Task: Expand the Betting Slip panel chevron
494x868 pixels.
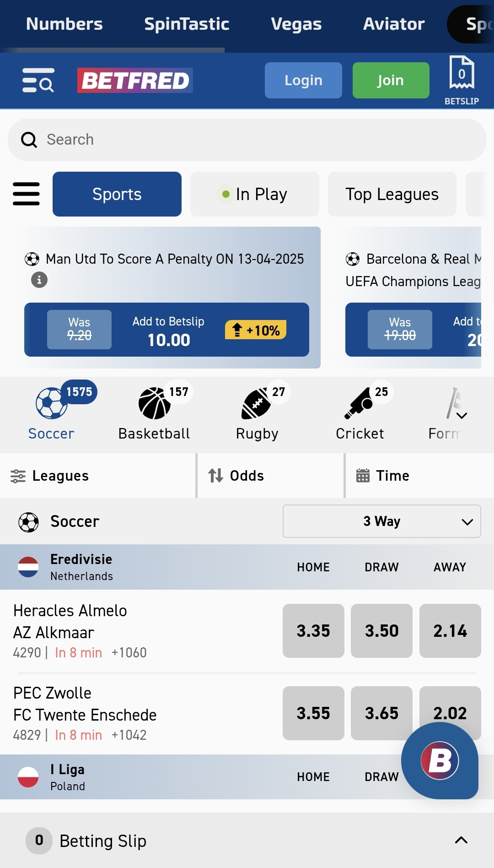Action: click(x=461, y=840)
